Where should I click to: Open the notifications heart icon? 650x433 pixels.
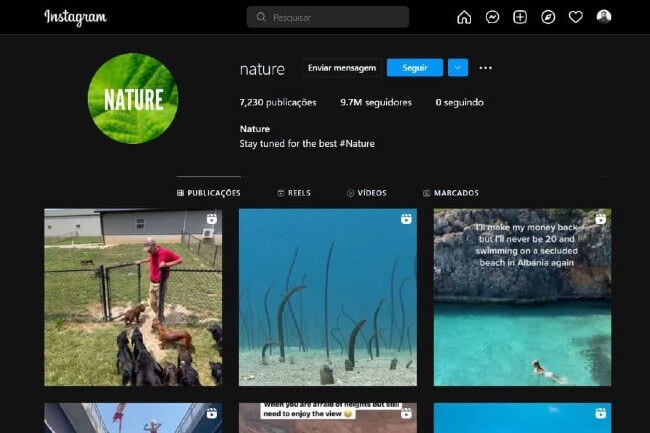575,17
